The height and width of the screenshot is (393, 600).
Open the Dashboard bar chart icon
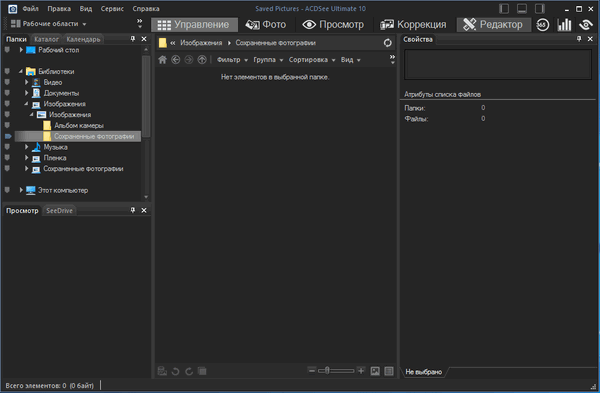pos(564,25)
